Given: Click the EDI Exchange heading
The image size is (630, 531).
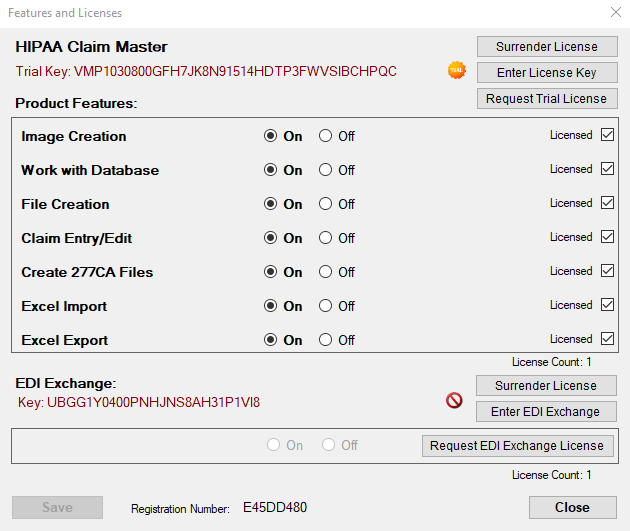Looking at the screenshot, I should click(66, 383).
